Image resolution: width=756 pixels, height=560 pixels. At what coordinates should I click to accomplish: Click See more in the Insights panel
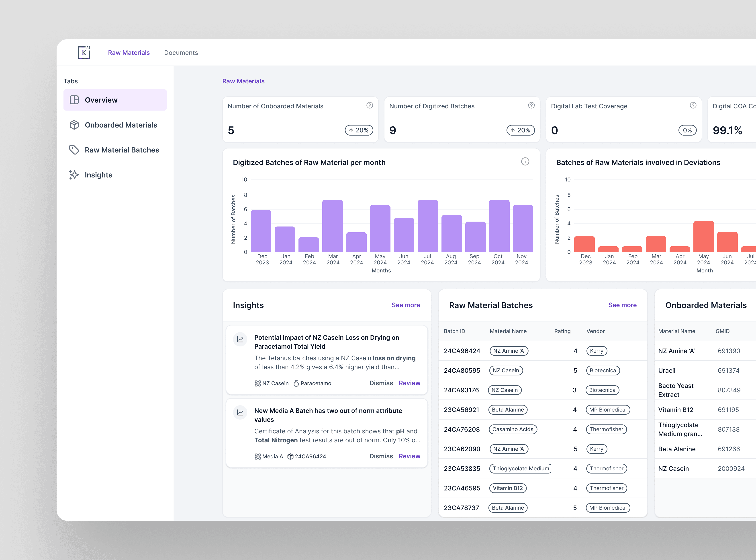tap(405, 305)
